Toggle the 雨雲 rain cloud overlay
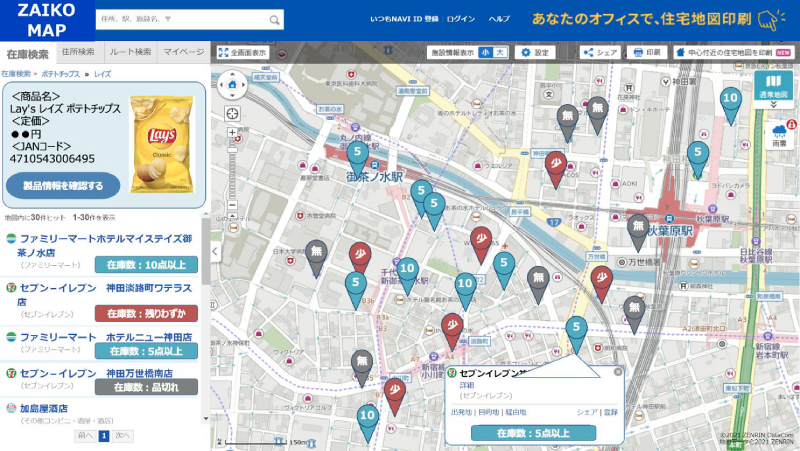The image size is (800, 451). pyautogui.click(x=779, y=134)
